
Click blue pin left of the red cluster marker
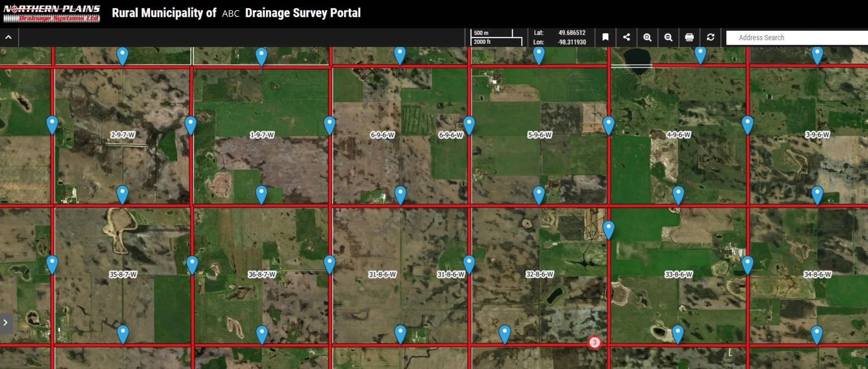point(505,334)
